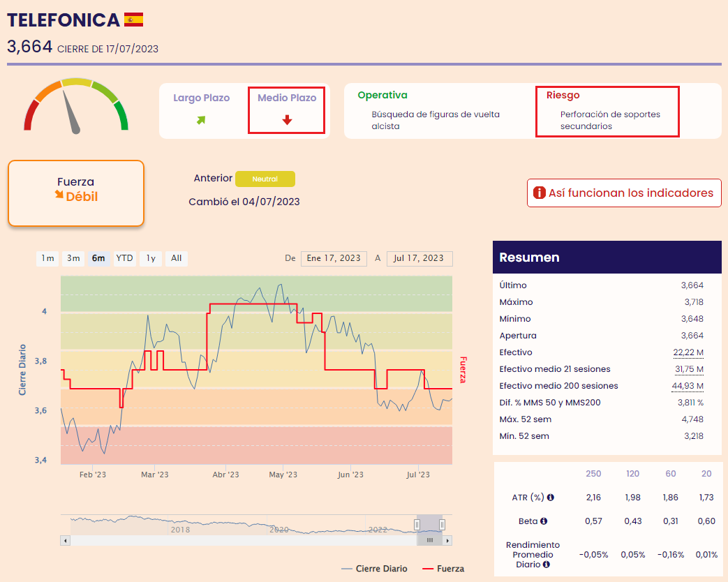The height and width of the screenshot is (582, 728).
Task: Click the Resumen panel header
Action: [607, 257]
